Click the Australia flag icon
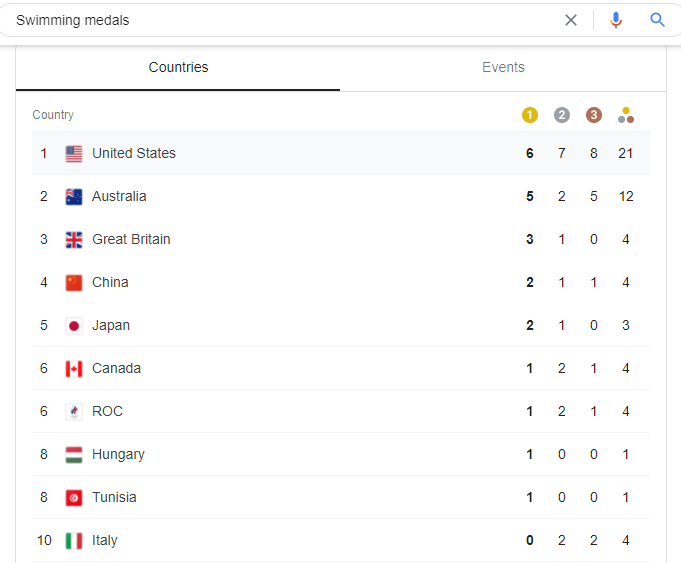 (74, 197)
